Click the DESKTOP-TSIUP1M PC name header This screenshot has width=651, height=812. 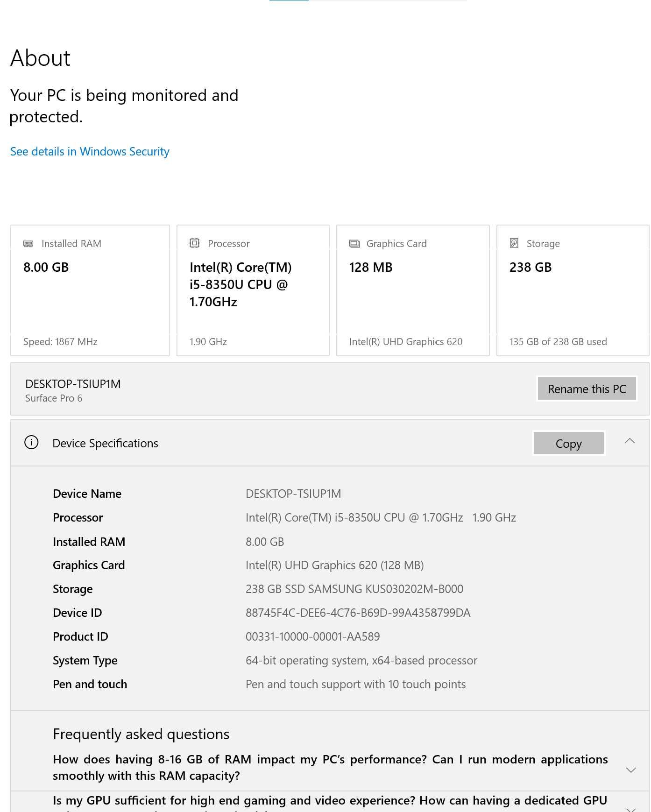tap(73, 384)
